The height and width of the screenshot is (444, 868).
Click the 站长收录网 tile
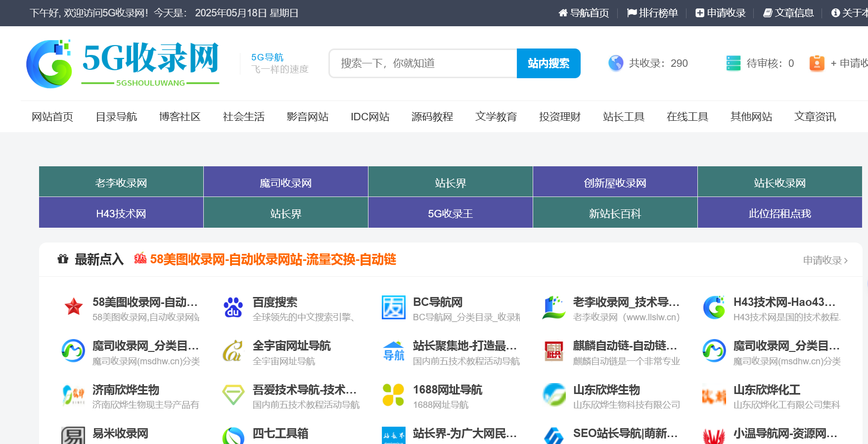pyautogui.click(x=780, y=182)
